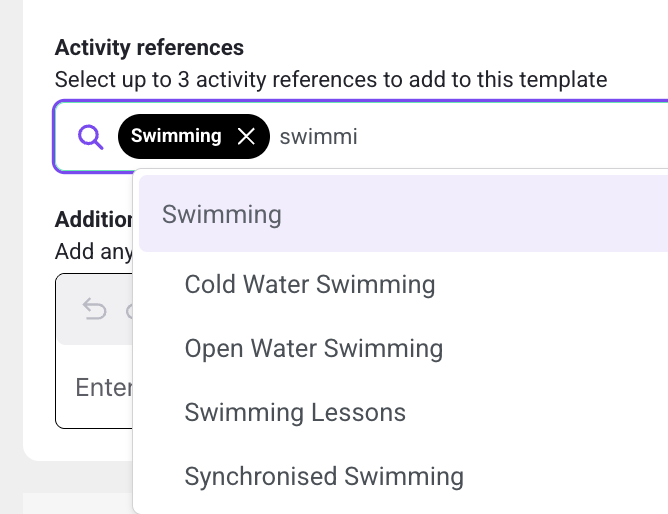Click into the search text reading swimmi
This screenshot has width=668, height=514.
[x=318, y=137]
